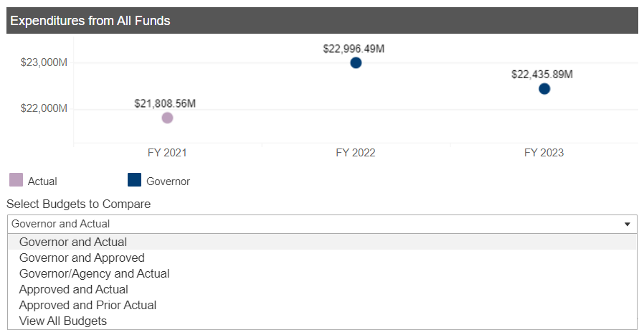Click the Actual legend label
The image size is (644, 330).
[42, 181]
